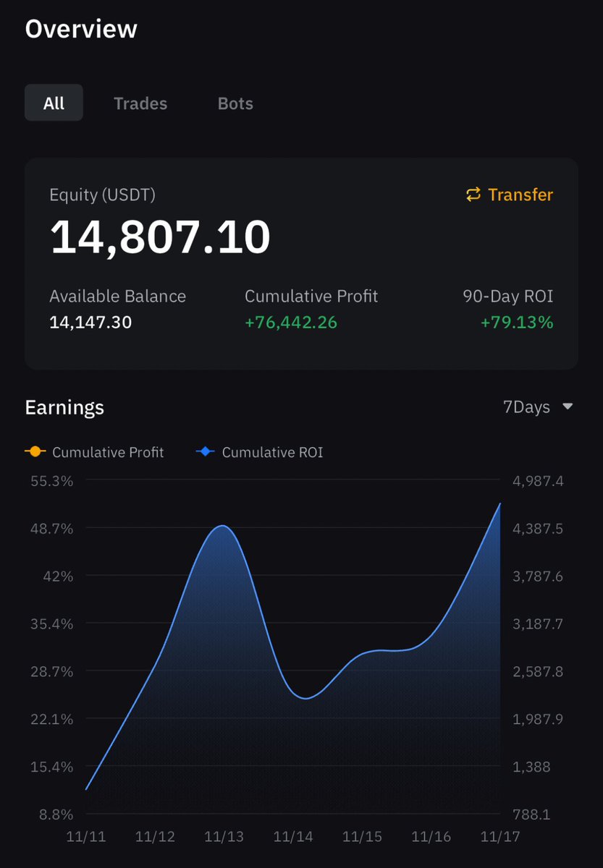Image resolution: width=603 pixels, height=868 pixels.
Task: Click the orange Cumulative Profit legend marker
Action: point(35,452)
